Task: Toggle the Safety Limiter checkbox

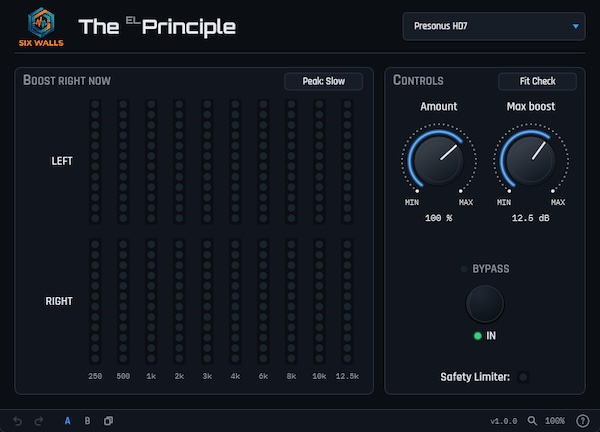Action: 523,377
